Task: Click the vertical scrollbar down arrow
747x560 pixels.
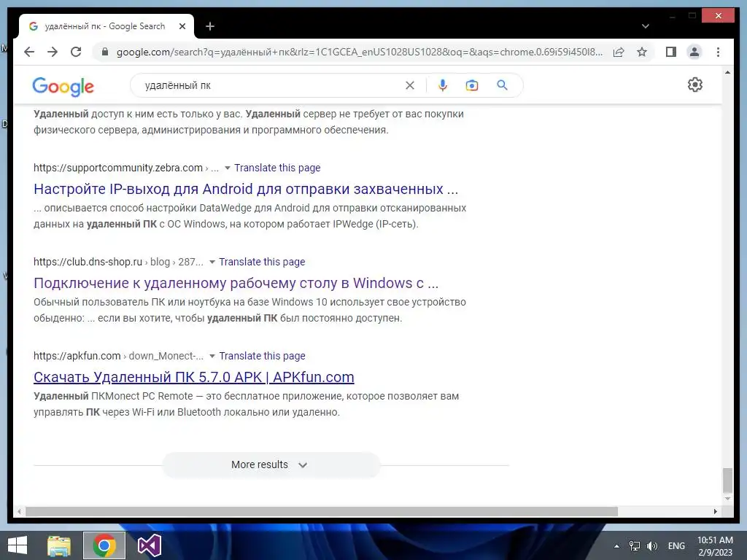Action: click(x=727, y=499)
